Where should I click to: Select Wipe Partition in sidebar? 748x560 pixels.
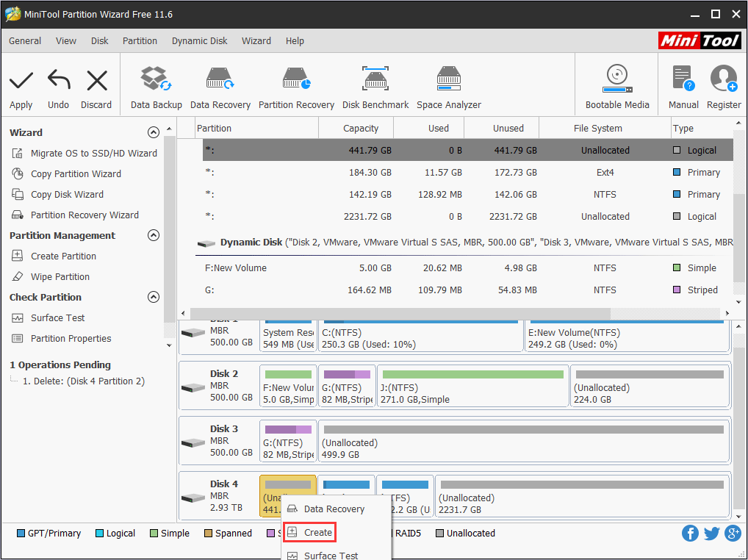point(50,276)
